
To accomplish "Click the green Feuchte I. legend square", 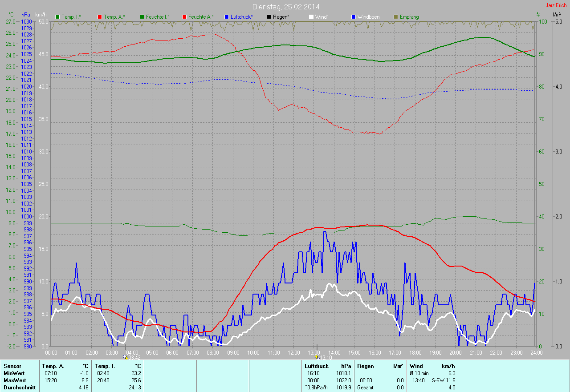I will click(142, 17).
